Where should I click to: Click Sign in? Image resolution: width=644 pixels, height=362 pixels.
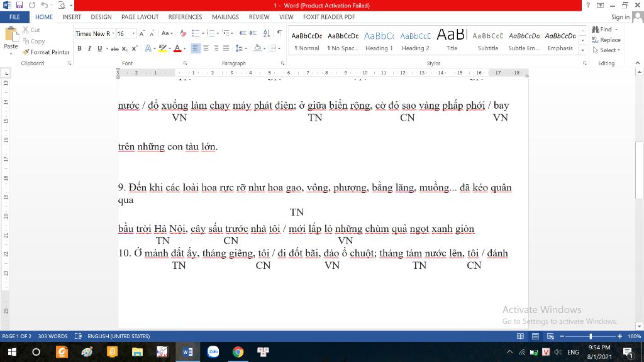[620, 17]
